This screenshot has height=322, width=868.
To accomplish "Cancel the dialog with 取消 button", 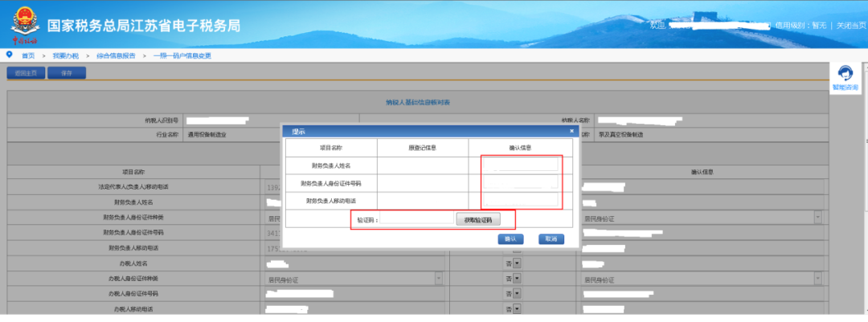I will click(x=551, y=239).
